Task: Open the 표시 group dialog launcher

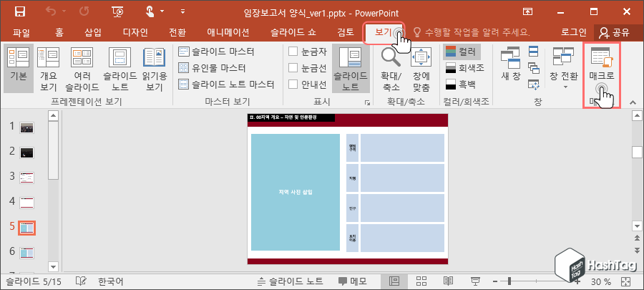Action: [x=367, y=102]
